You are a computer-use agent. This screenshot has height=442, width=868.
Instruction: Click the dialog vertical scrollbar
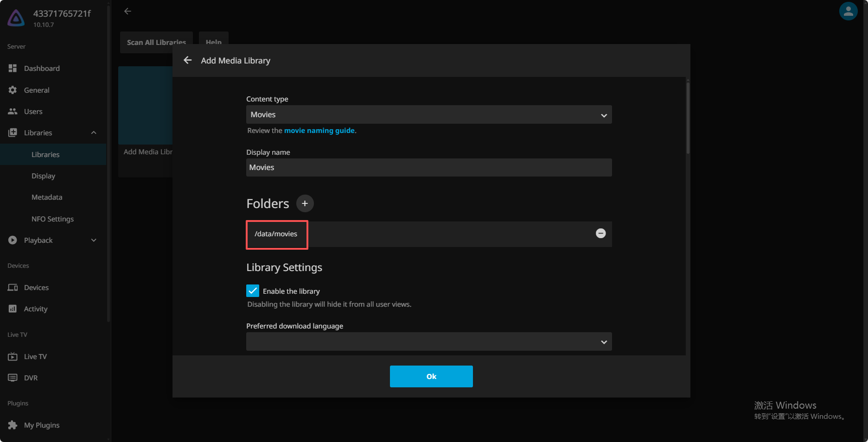688,118
